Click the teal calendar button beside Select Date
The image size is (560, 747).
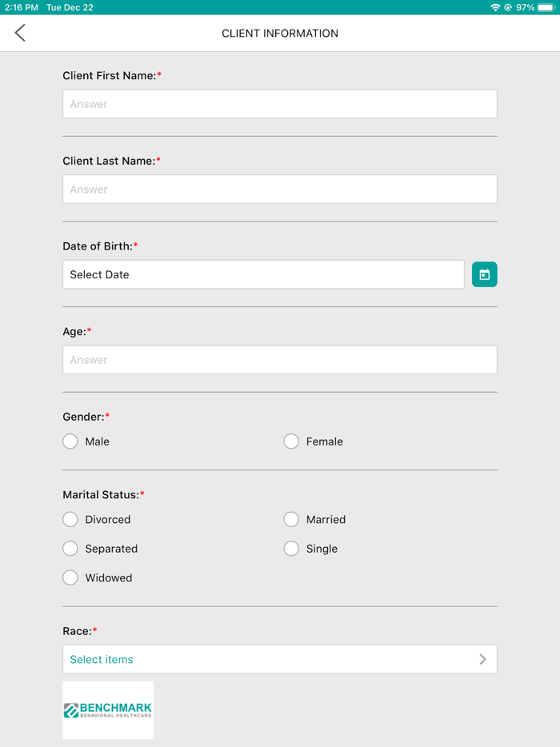coord(484,274)
